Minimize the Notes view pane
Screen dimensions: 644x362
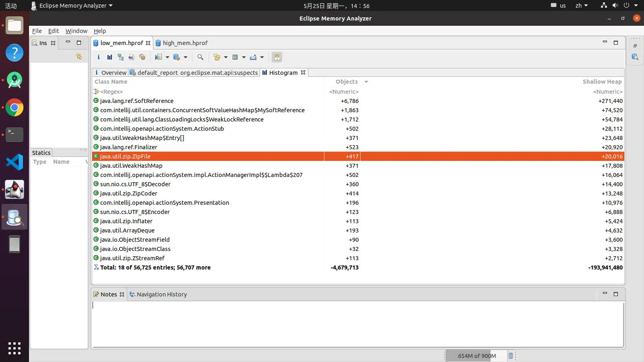tap(605, 294)
